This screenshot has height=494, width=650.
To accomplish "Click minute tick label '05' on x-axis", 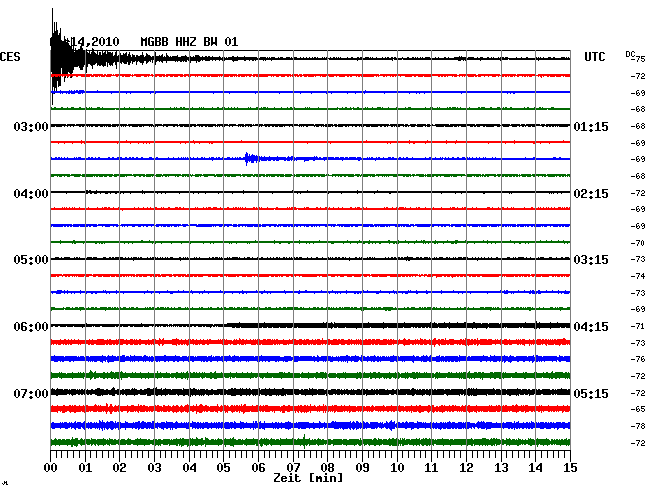I will 223,467.
